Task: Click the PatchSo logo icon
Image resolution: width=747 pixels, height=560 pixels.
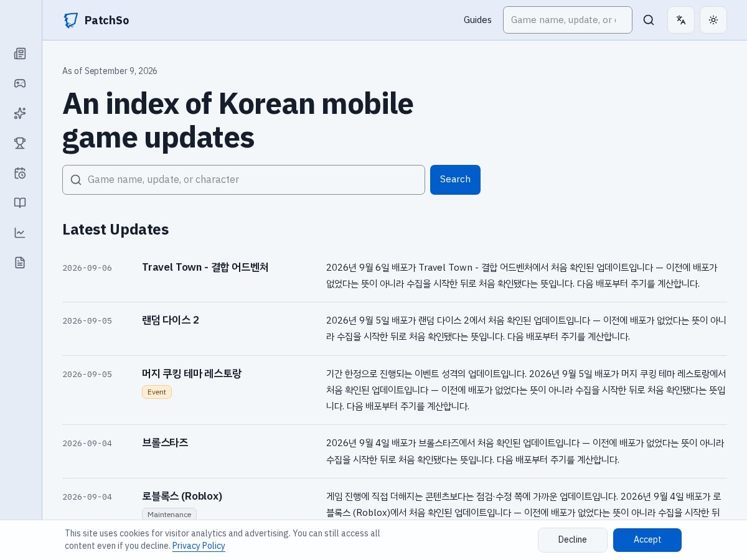Action: point(71,20)
